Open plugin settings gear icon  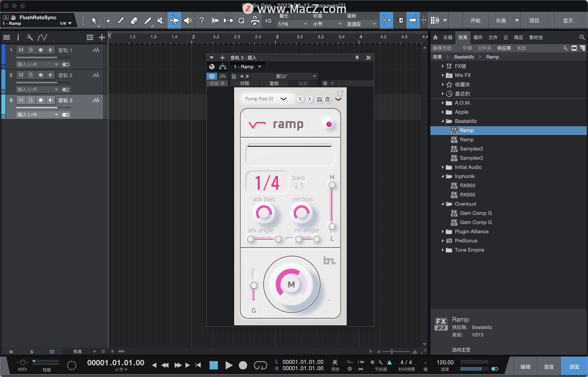(x=325, y=83)
